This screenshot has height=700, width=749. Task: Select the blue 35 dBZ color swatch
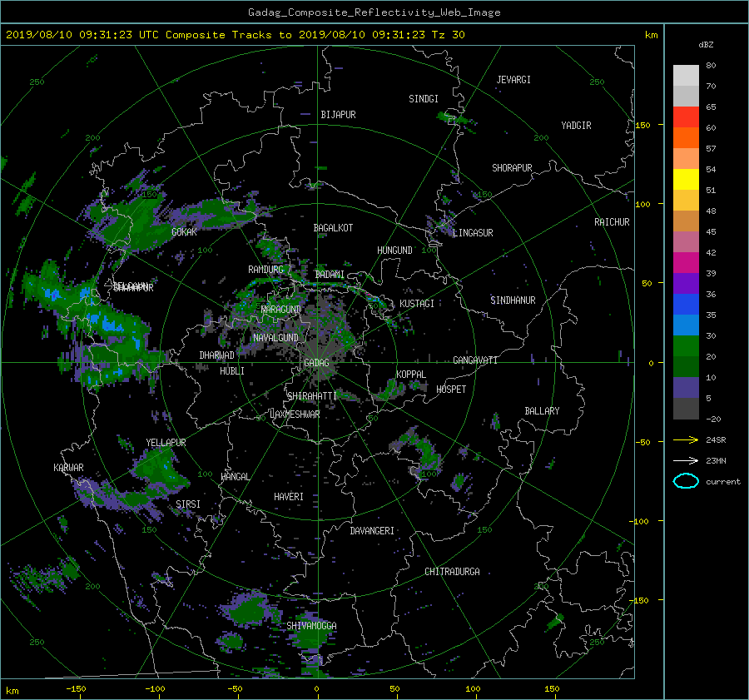pos(686,304)
